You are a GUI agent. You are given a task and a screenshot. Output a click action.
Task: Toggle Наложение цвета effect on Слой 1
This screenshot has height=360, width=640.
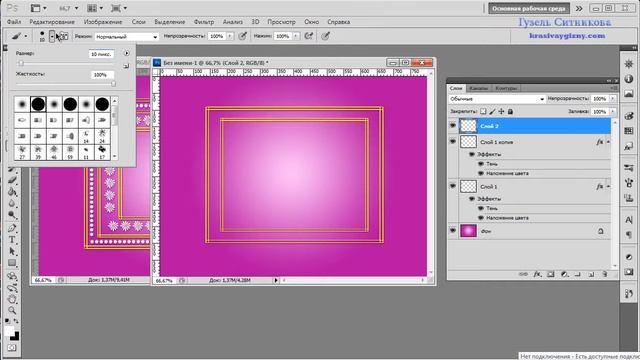point(480,218)
